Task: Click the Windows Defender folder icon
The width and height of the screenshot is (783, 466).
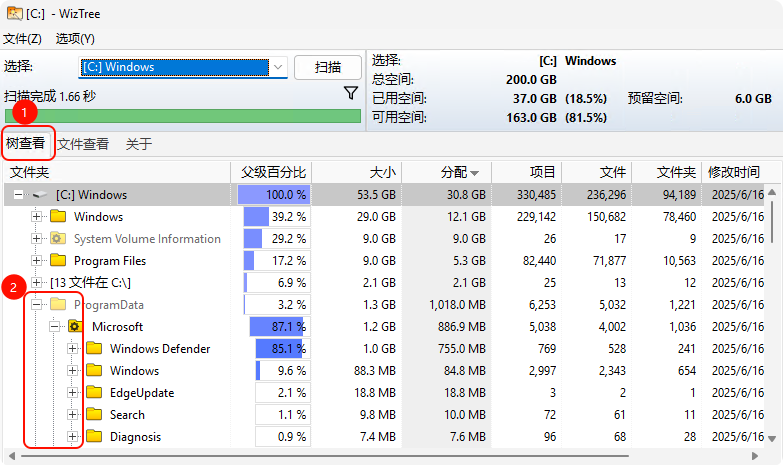Action: [94, 349]
